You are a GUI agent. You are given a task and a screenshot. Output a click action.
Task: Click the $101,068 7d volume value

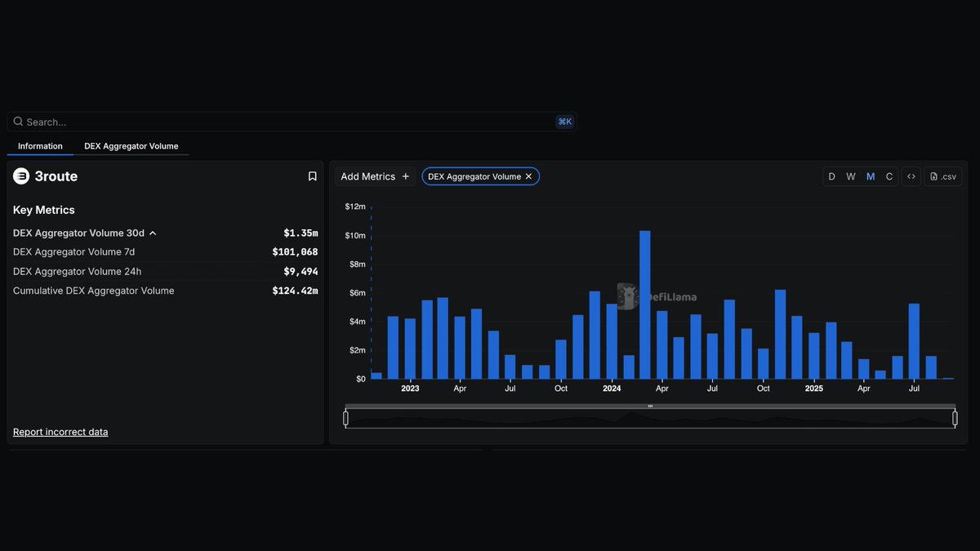(295, 252)
